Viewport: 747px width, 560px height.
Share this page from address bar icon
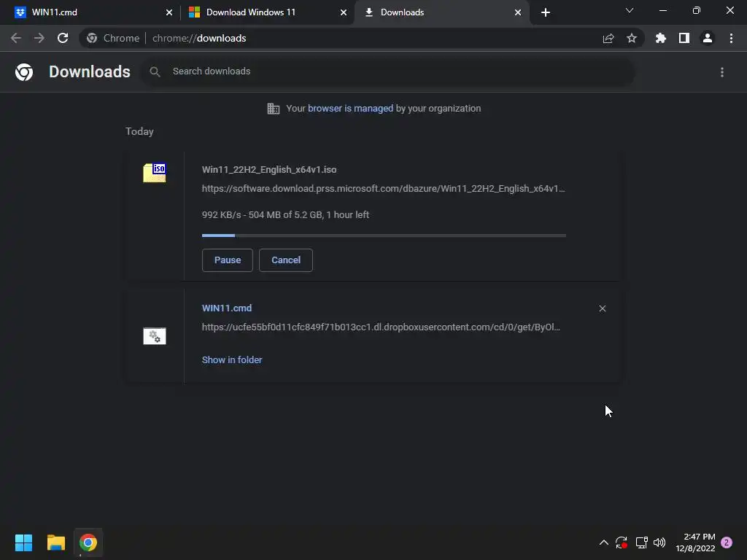pos(608,38)
